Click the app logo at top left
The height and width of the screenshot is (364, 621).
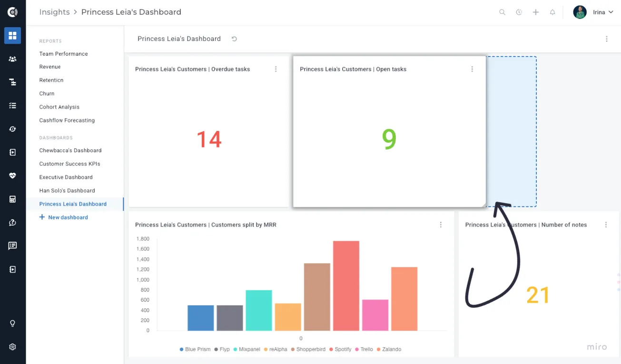pos(13,12)
